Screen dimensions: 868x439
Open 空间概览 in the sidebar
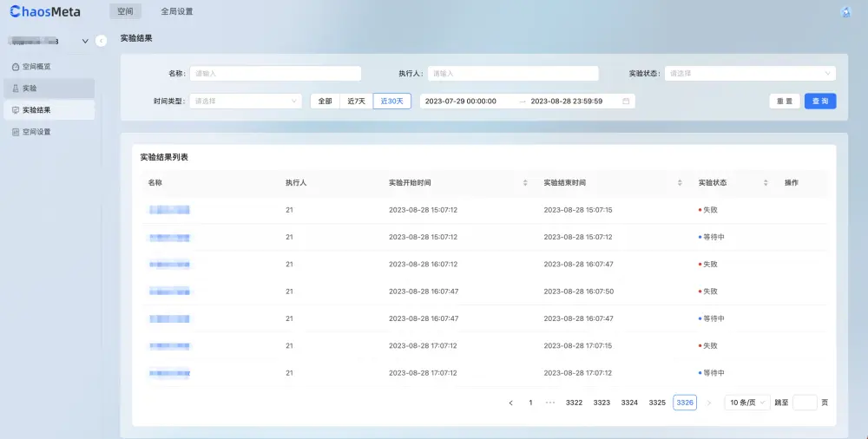click(36, 66)
